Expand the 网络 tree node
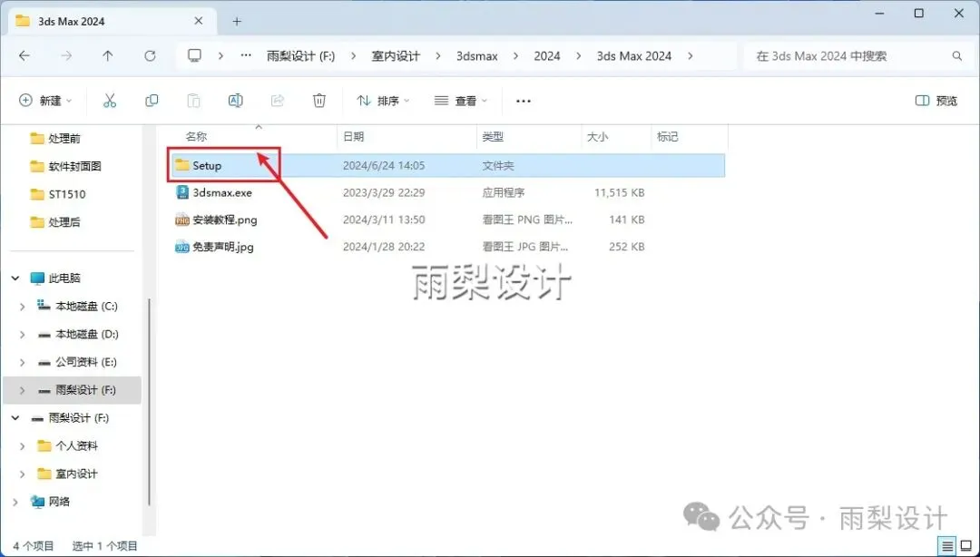The width and height of the screenshot is (980, 557). 15,502
